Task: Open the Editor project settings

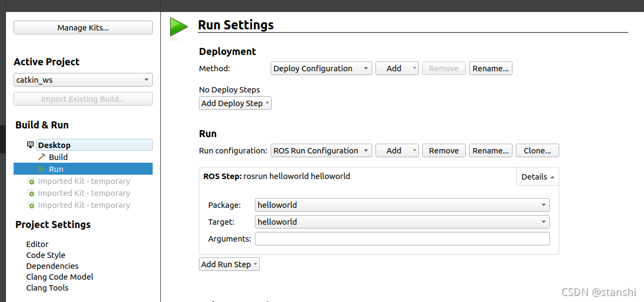Action: (x=37, y=244)
